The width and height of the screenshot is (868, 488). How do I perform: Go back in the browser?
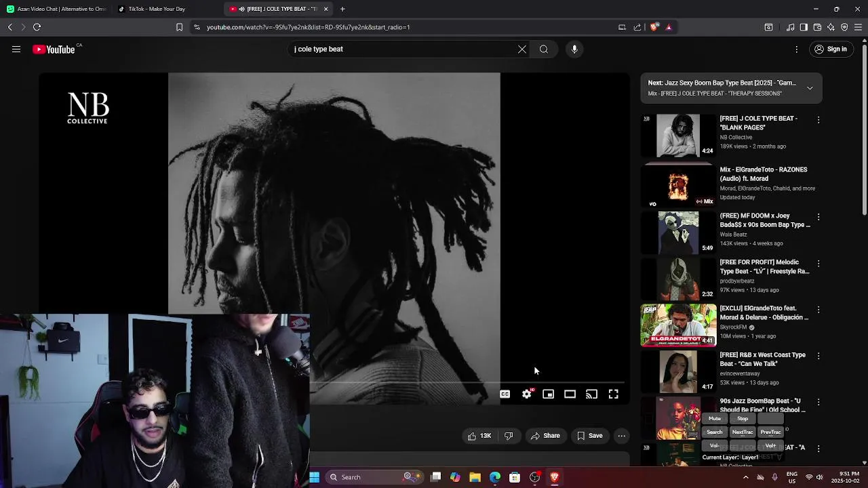coord(10,27)
